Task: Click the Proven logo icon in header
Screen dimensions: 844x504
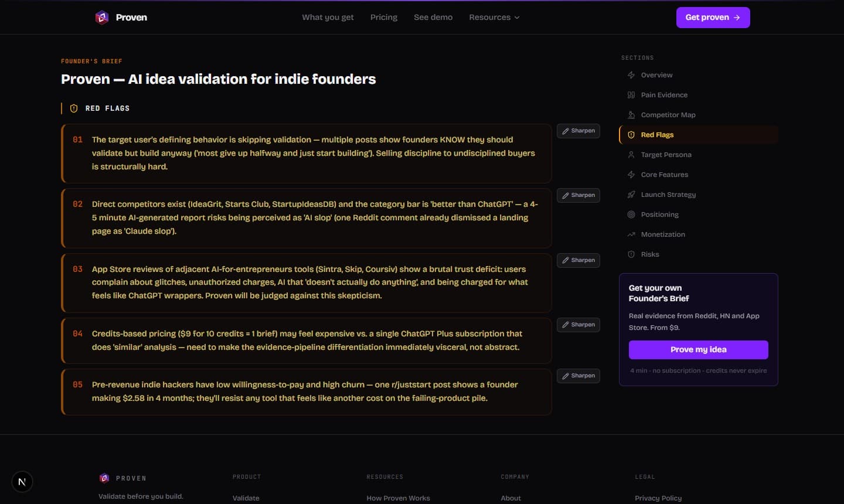Action: tap(102, 18)
